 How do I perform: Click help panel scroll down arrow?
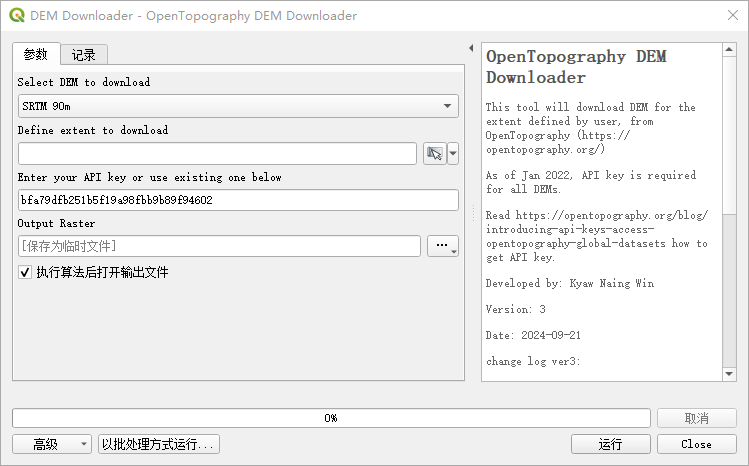[x=729, y=374]
